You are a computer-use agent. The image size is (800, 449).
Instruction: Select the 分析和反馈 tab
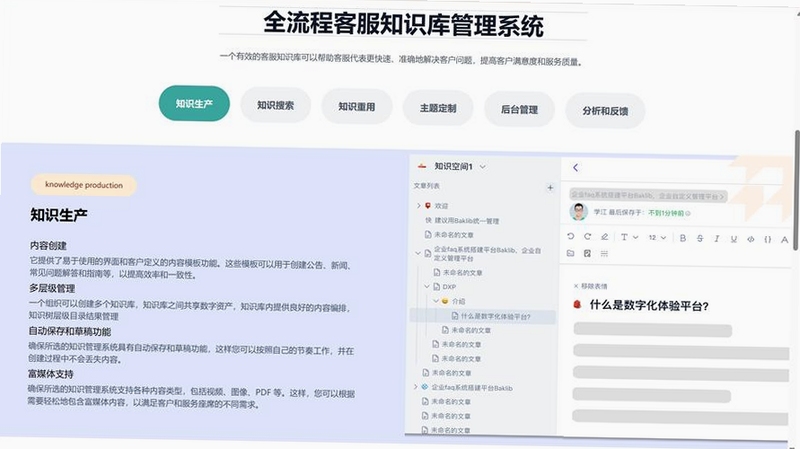click(605, 111)
